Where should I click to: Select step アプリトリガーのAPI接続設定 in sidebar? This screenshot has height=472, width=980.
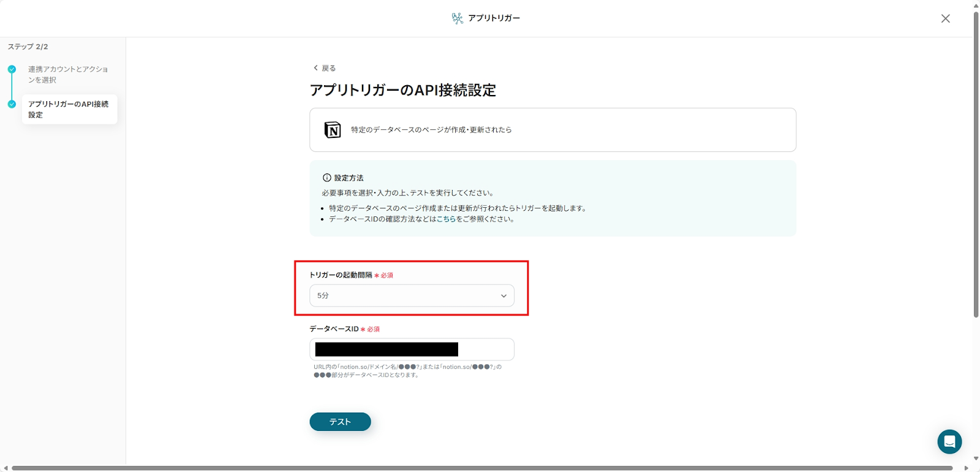click(69, 109)
